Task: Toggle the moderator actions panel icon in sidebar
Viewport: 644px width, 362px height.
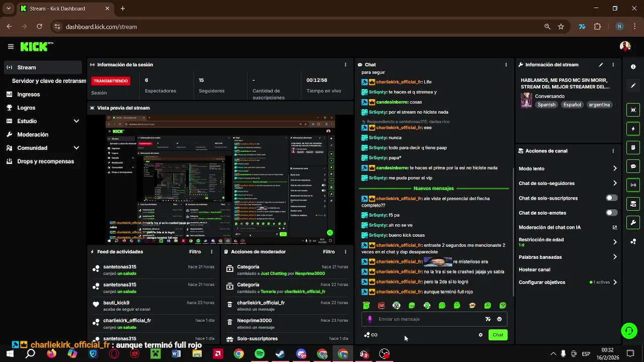Action: click(x=633, y=204)
